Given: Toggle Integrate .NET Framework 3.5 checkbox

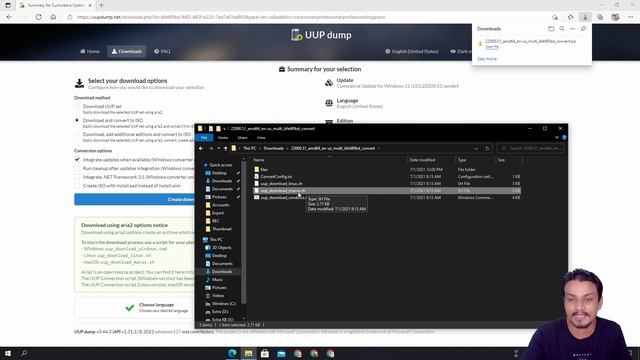Looking at the screenshot, I should (77, 177).
